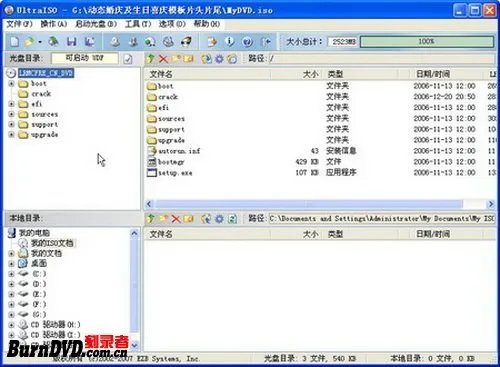Click New Folder icon in image pane toolbar
Image resolution: width=500 pixels, height=367 pixels.
pos(176,59)
